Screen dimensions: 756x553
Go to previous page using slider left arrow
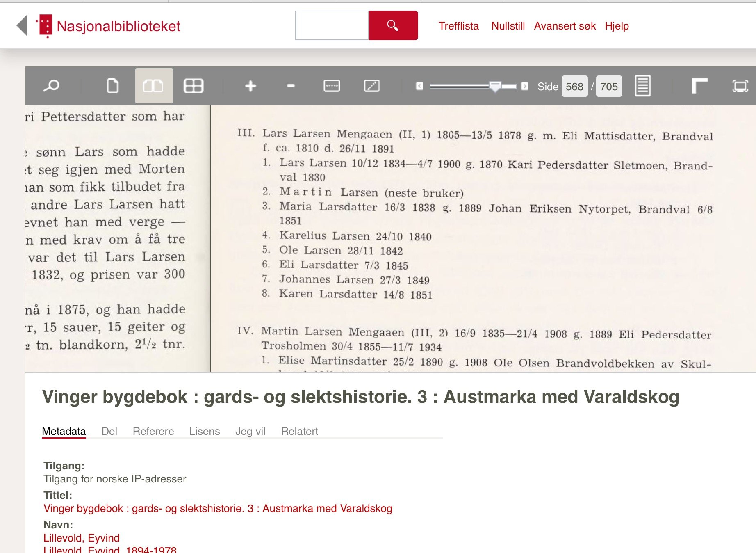(x=419, y=86)
